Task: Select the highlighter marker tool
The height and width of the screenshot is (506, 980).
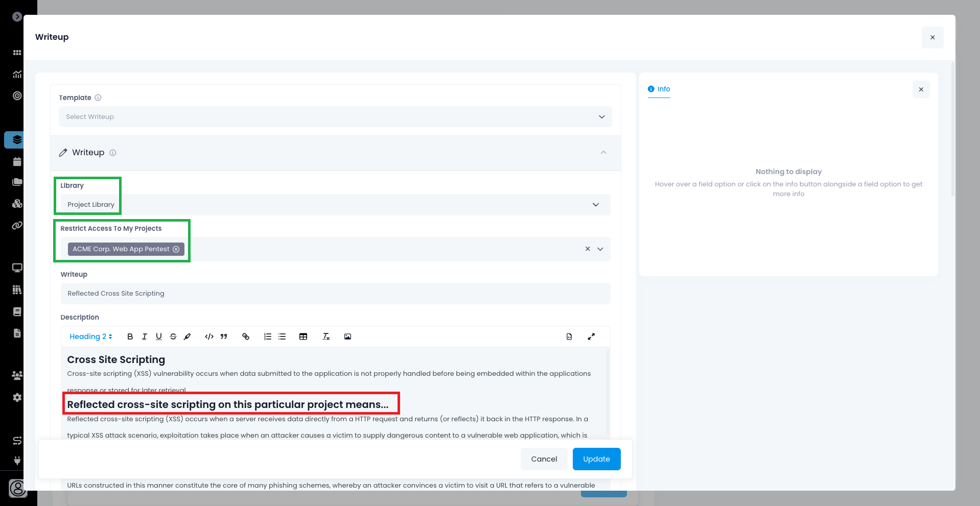Action: 188,336
